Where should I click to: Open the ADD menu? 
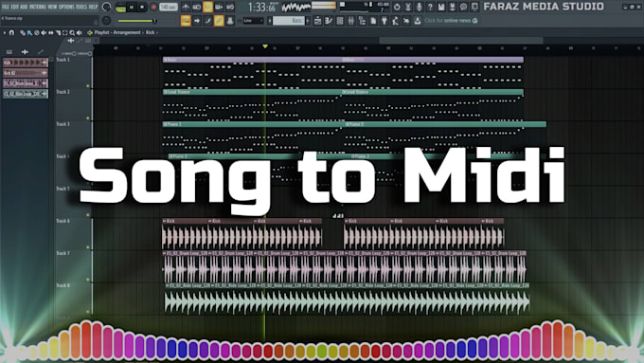pyautogui.click(x=24, y=7)
